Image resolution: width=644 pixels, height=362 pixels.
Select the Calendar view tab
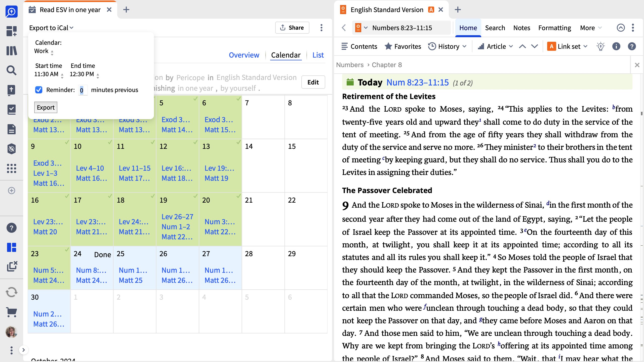[x=286, y=55]
